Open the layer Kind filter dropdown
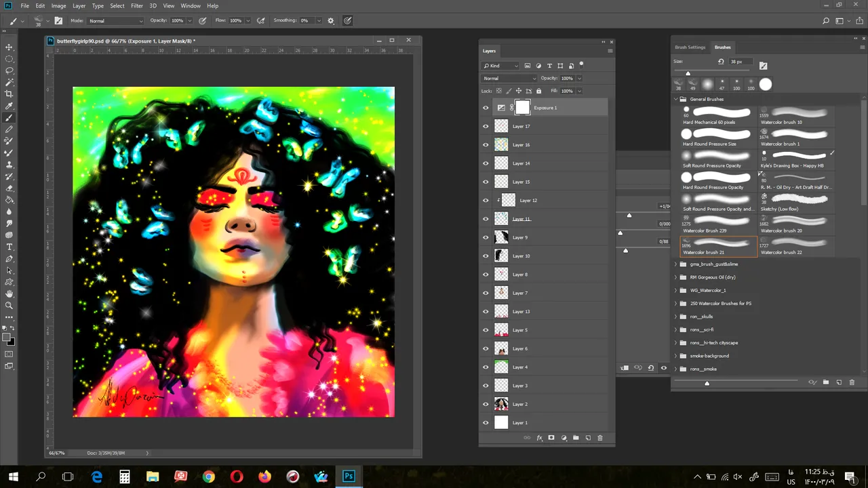 click(x=501, y=66)
